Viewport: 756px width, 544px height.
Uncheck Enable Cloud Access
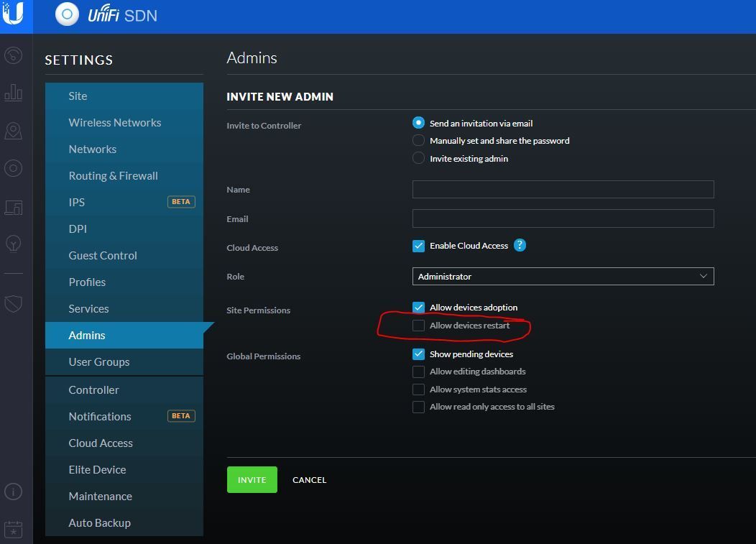(418, 246)
